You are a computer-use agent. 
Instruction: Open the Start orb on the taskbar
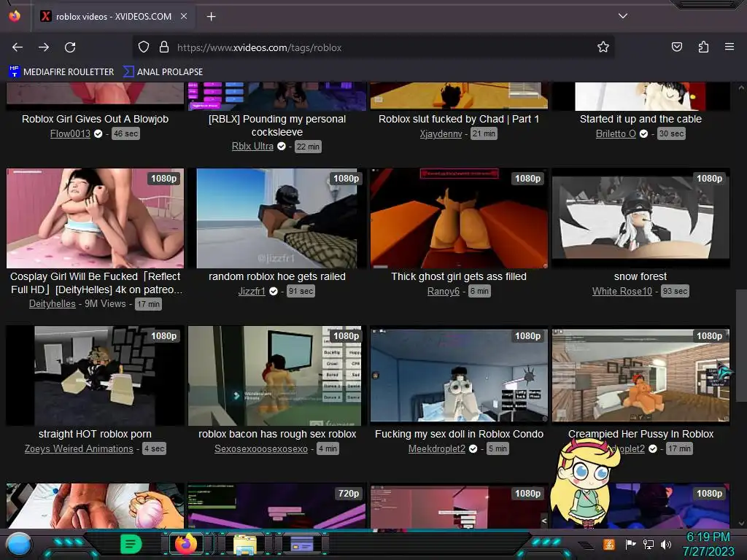coord(18,545)
